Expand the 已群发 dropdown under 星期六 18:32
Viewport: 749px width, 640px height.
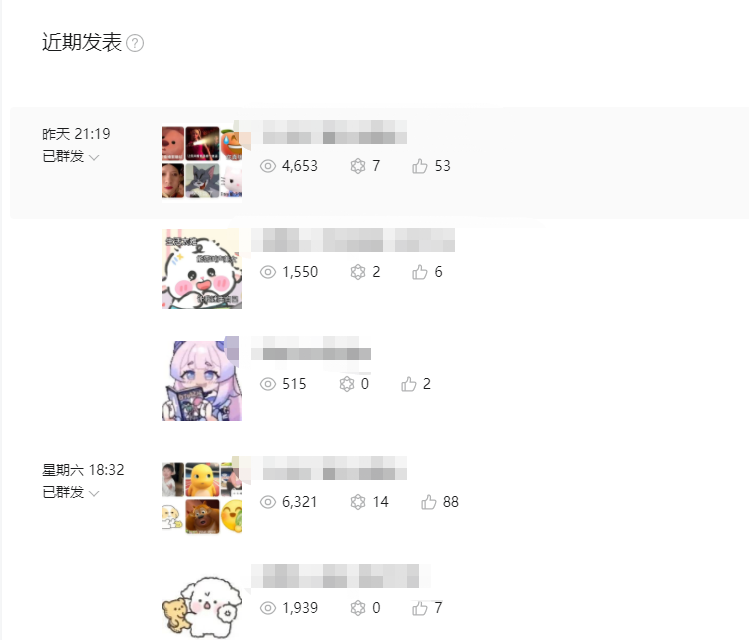click(x=94, y=493)
